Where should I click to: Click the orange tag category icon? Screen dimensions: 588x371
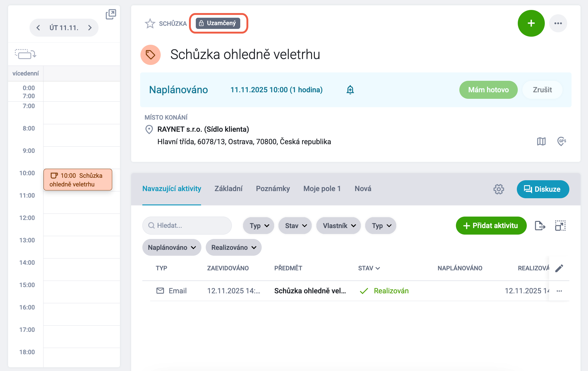point(150,55)
